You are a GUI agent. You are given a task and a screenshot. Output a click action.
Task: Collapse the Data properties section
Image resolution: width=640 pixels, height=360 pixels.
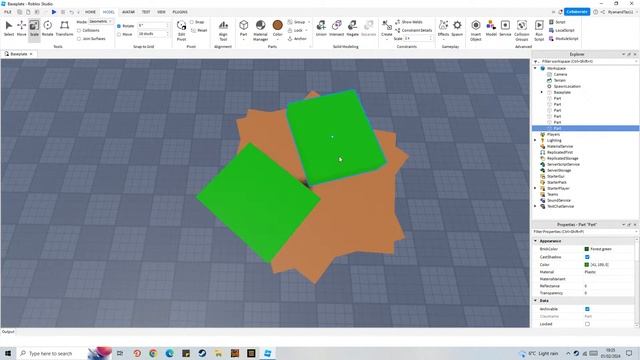(536, 300)
